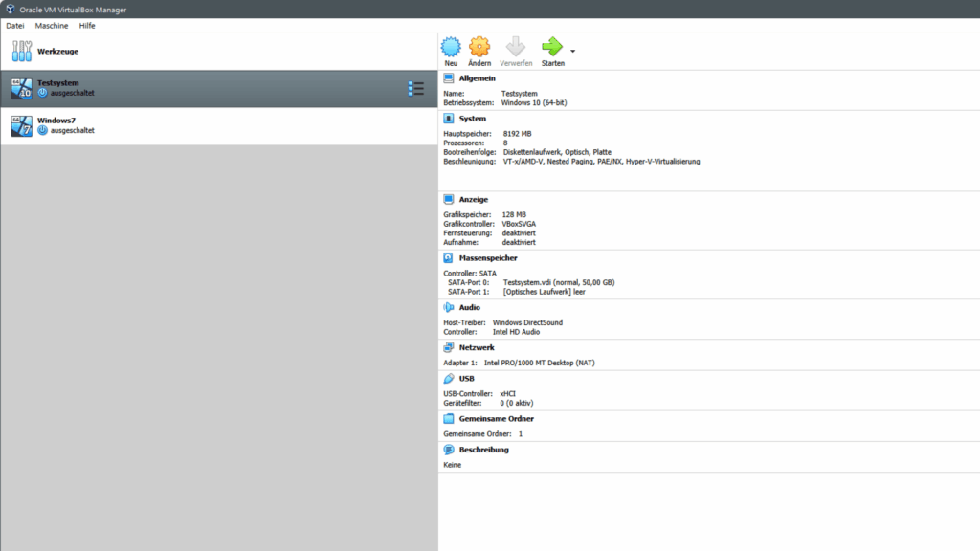Open the Datei menu

tap(15, 26)
